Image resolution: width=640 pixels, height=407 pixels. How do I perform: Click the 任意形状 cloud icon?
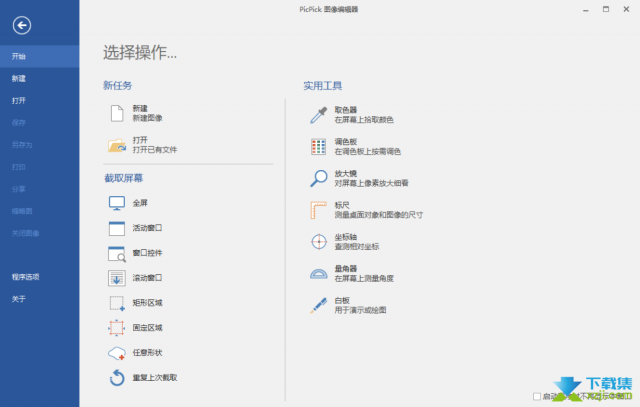tap(117, 353)
